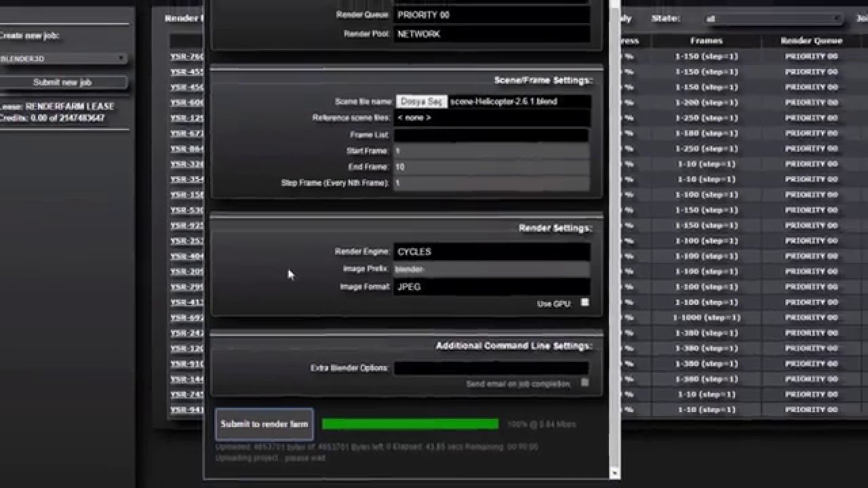Click the 100% @ 0.84 Mbps upload speed text
This screenshot has height=488, width=868.
click(x=541, y=424)
